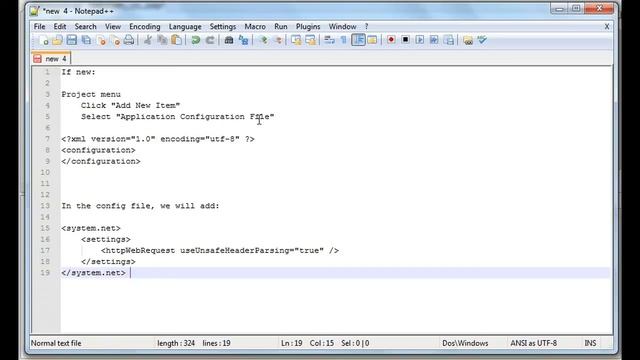
Task: Open the Plugins menu
Action: coord(308,27)
